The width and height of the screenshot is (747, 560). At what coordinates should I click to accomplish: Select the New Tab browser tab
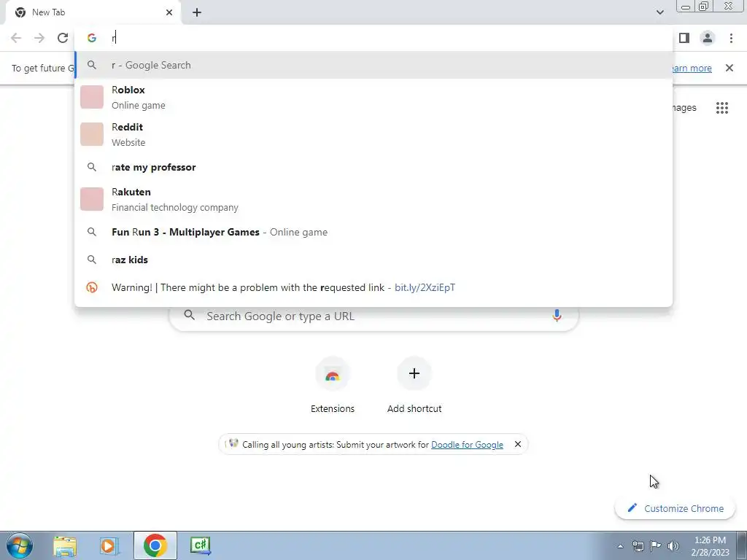tap(93, 12)
